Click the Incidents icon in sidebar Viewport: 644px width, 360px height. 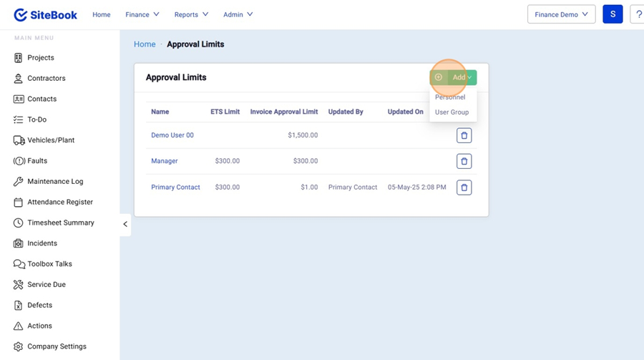pyautogui.click(x=19, y=243)
